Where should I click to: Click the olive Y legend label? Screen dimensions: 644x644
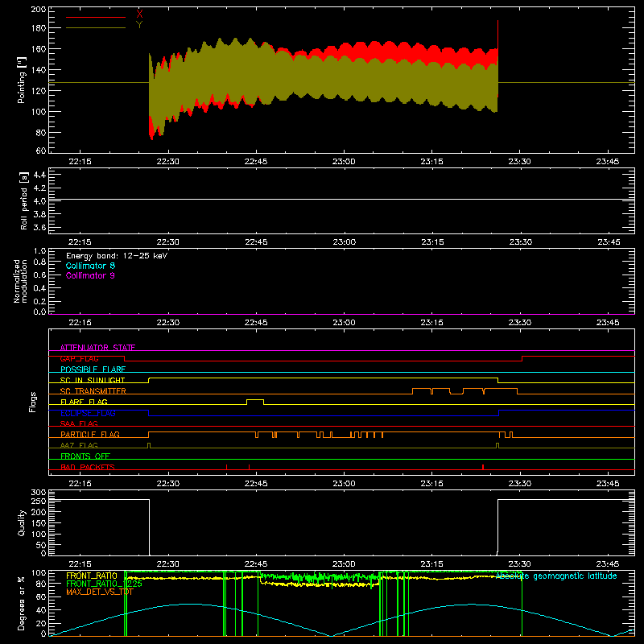(x=139, y=25)
